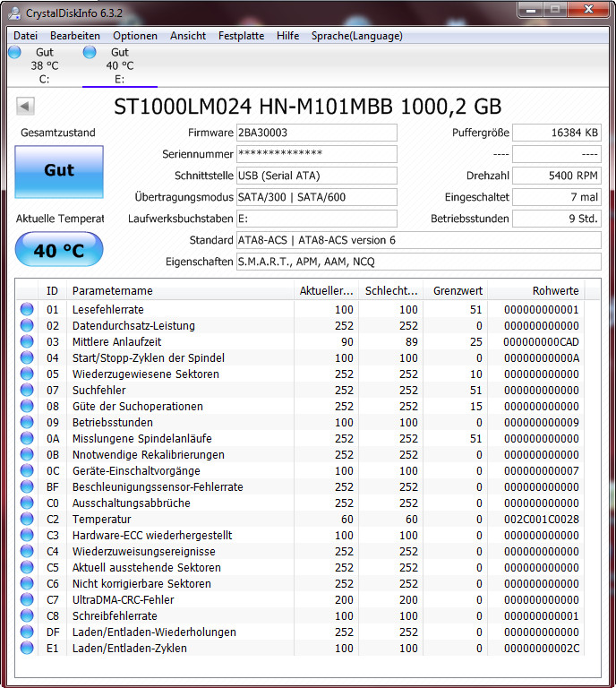The height and width of the screenshot is (688, 616).
Task: Open the Sprache(Language) menu
Action: pos(357,36)
